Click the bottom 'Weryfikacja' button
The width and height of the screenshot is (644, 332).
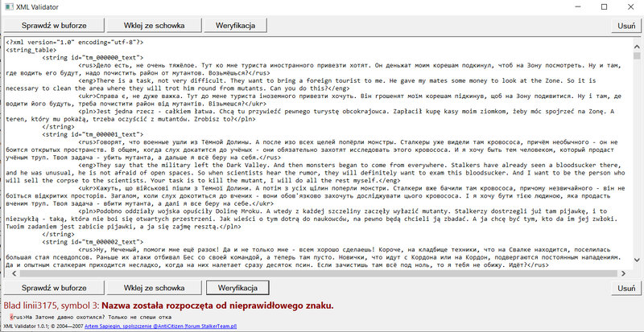(x=237, y=287)
